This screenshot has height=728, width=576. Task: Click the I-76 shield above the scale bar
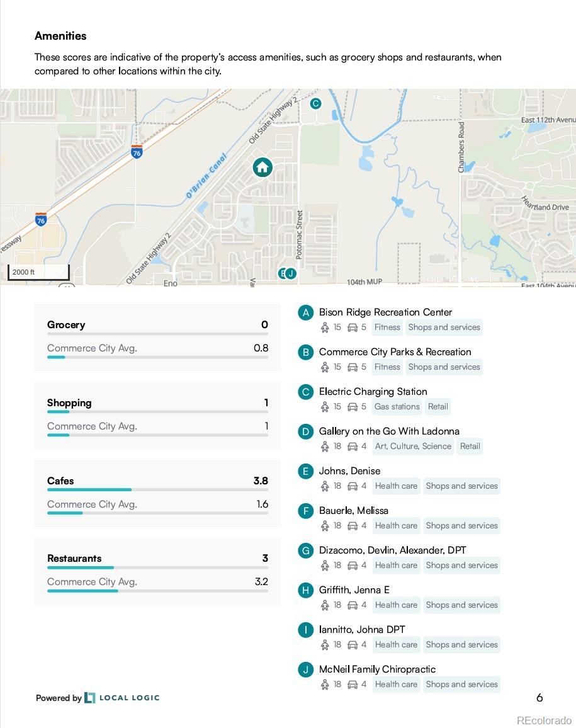41,219
